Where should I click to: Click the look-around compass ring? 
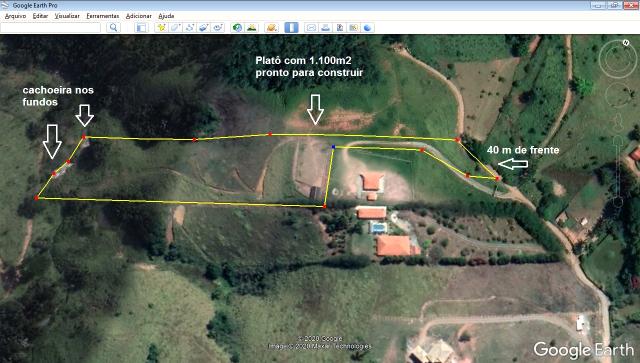tap(618, 59)
